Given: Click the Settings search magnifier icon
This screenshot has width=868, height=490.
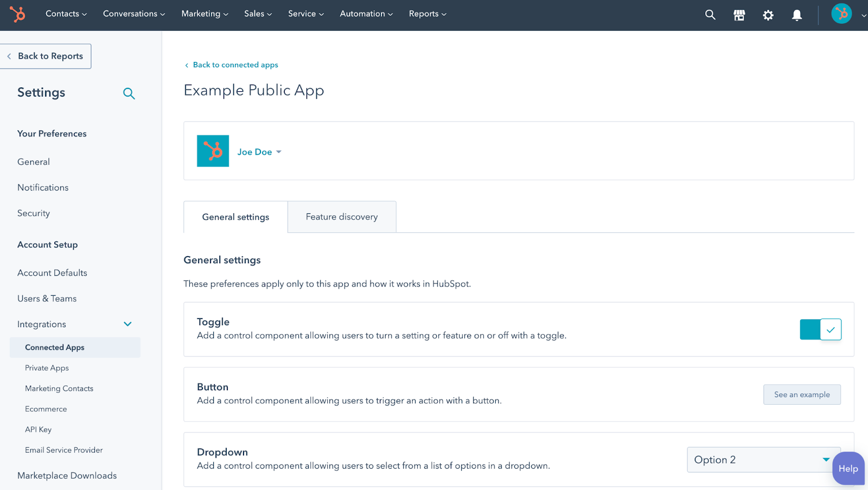Looking at the screenshot, I should pyautogui.click(x=129, y=93).
